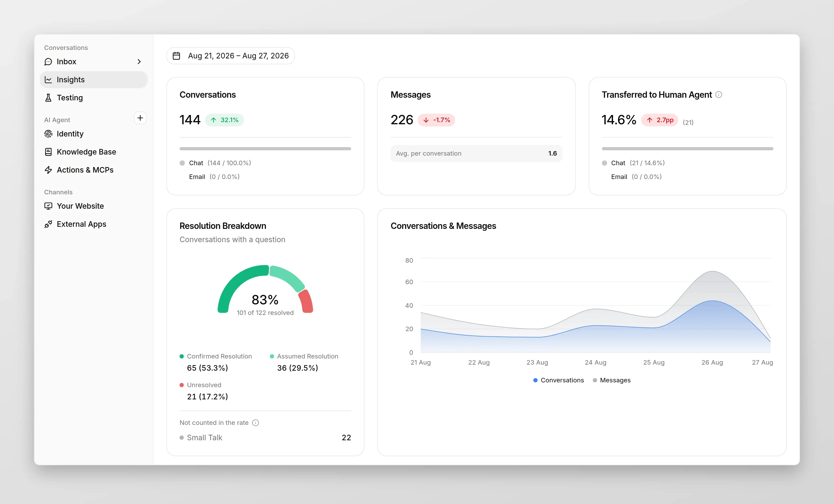Click the Testing flask icon
Screen dimensions: 834x504
48,98
